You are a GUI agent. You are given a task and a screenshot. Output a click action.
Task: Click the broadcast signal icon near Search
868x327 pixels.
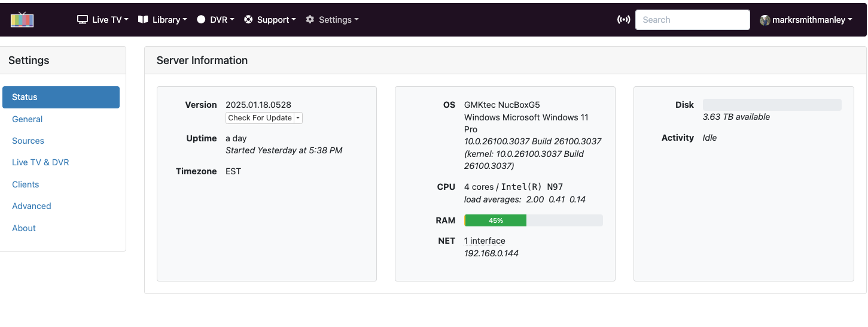coord(623,20)
